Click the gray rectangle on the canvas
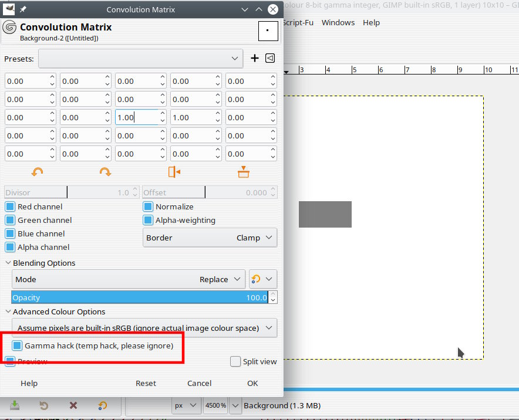519x420 pixels. point(325,214)
